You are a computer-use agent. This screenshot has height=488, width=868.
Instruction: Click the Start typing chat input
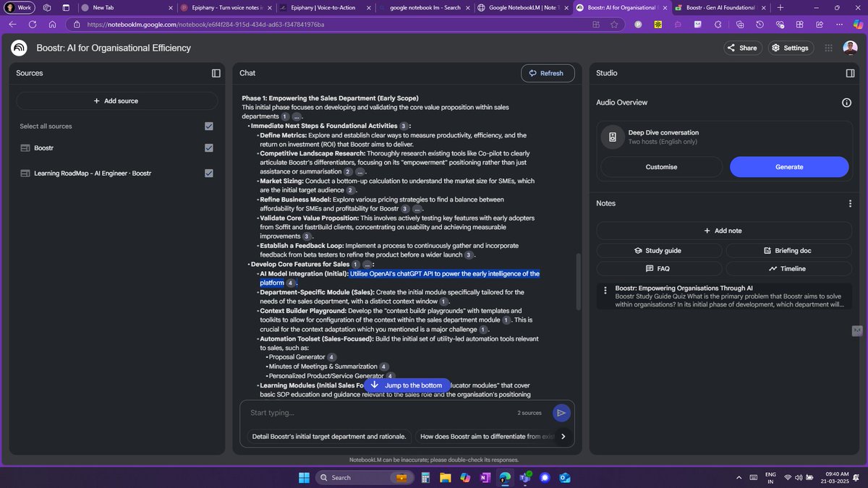click(380, 413)
